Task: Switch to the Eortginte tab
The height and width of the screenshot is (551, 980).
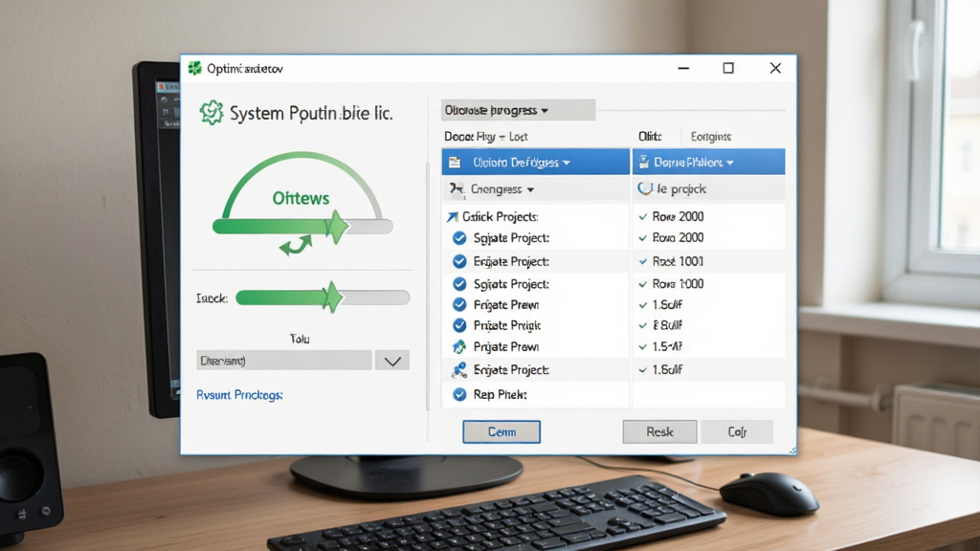Action: [711, 136]
